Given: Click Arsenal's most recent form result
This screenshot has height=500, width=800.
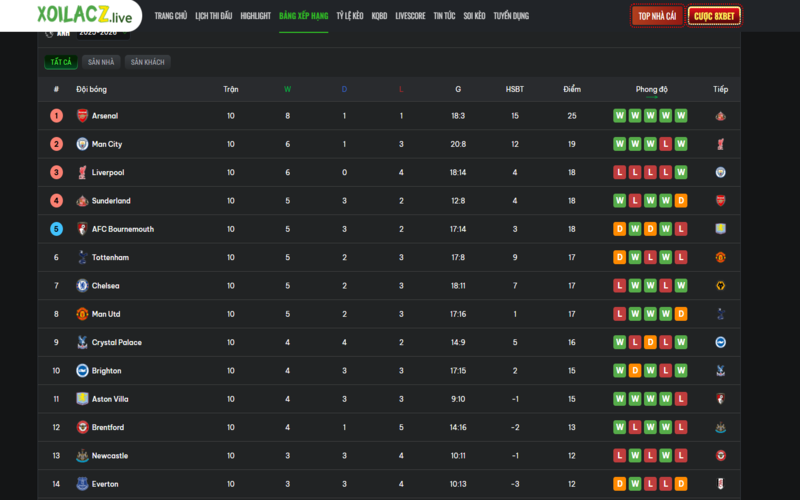Looking at the screenshot, I should (x=681, y=116).
